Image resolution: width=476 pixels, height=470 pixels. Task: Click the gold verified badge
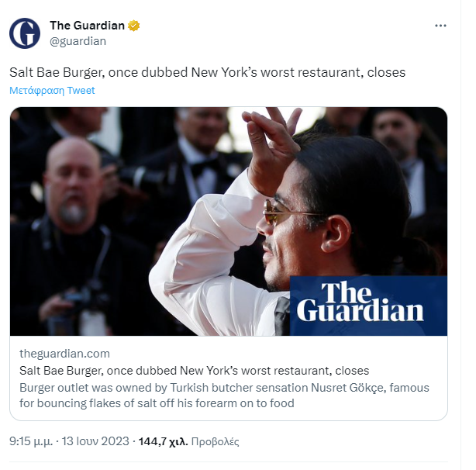[x=133, y=26]
